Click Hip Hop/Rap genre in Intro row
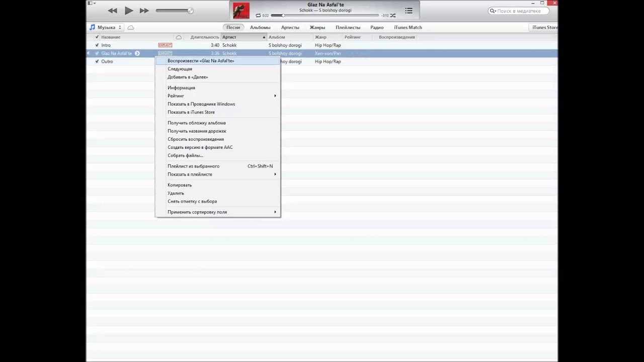644x362 pixels. coord(328,45)
